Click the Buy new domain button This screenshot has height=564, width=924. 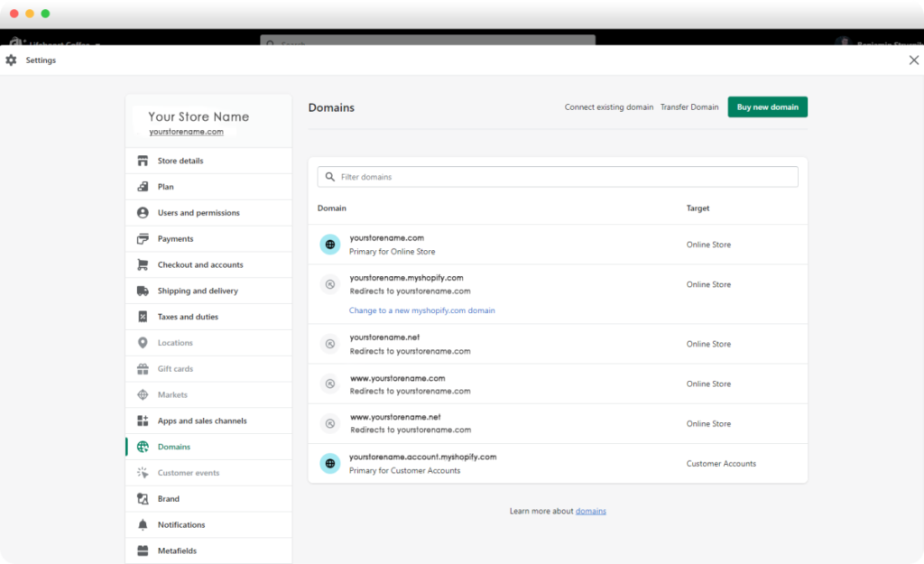767,107
